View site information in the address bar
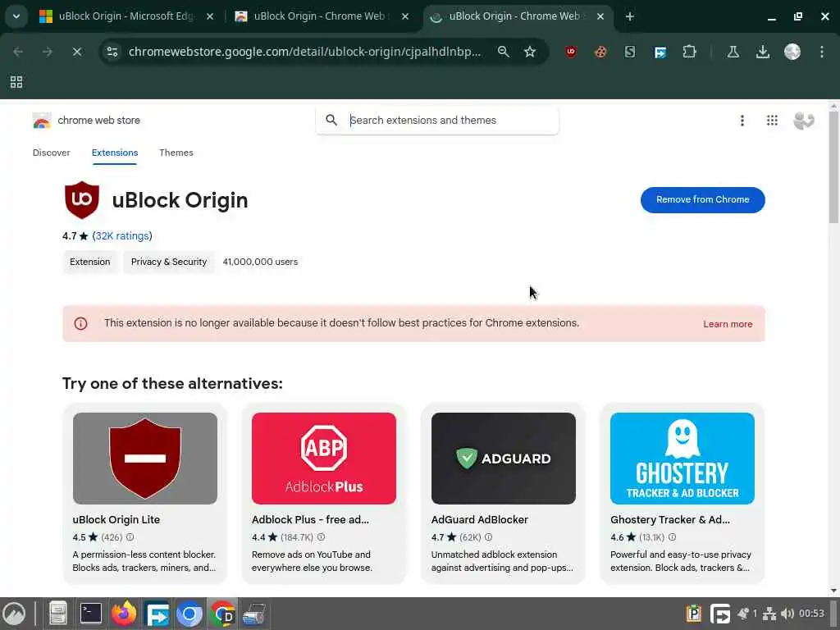The image size is (840, 630). coord(112,52)
